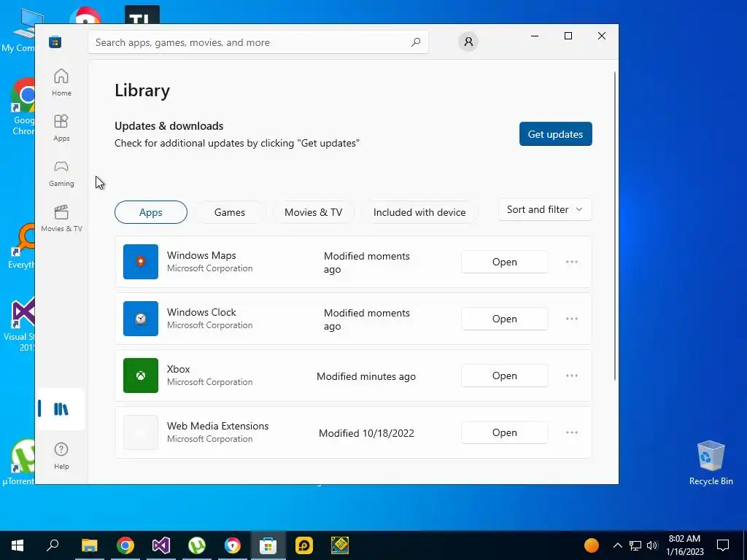Image resolution: width=747 pixels, height=560 pixels.
Task: Click the Xbox app icon
Action: pos(141,376)
